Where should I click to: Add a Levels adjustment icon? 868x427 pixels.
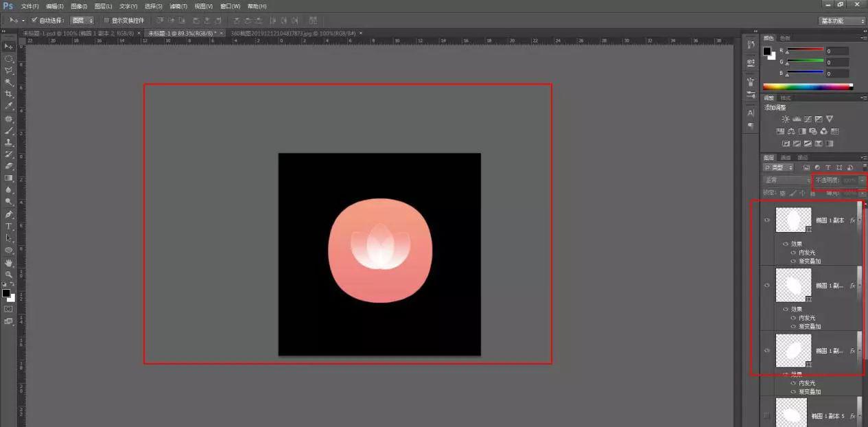tap(797, 119)
